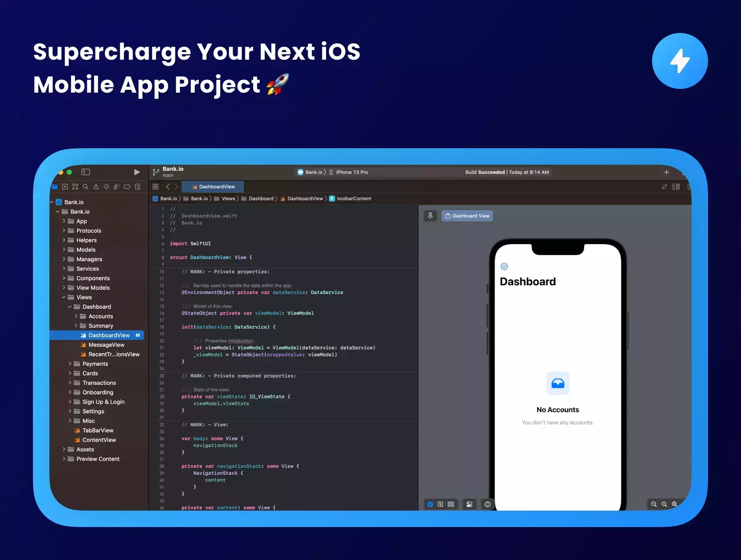
Task: Expand the App folder
Action: [64, 221]
